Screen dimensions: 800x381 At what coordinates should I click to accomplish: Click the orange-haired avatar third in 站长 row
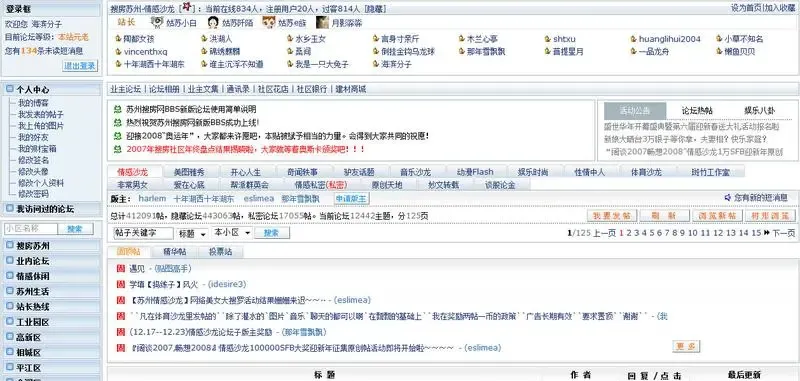(x=269, y=22)
